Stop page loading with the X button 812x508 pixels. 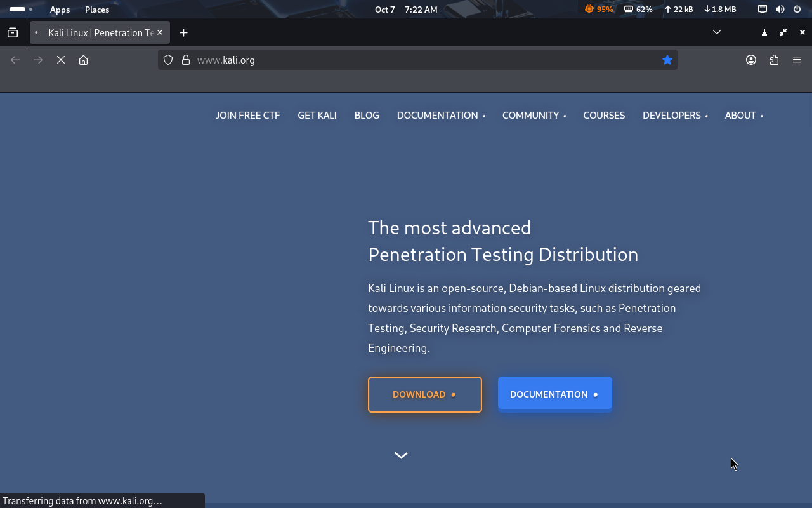[61, 60]
